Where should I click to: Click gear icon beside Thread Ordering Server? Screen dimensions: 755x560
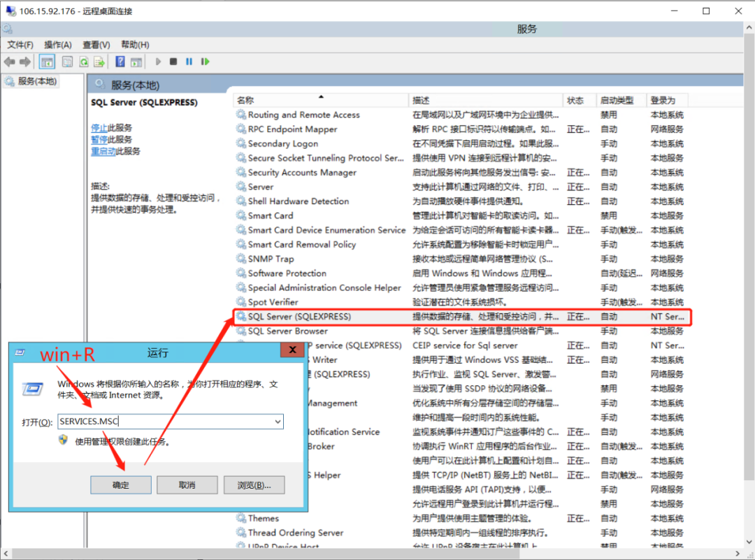coord(240,533)
